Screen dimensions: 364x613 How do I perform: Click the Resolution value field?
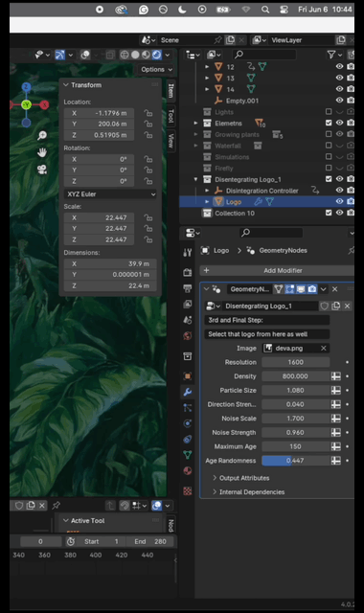click(x=295, y=362)
